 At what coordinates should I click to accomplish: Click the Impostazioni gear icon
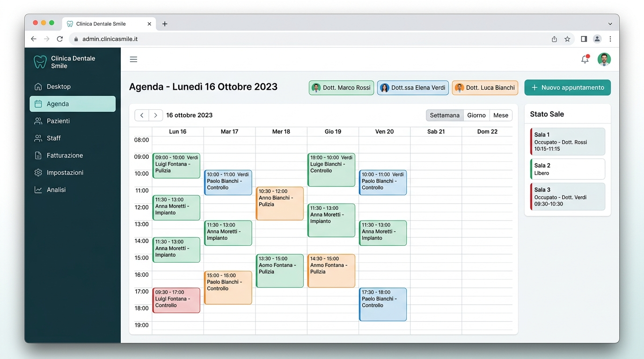click(38, 172)
